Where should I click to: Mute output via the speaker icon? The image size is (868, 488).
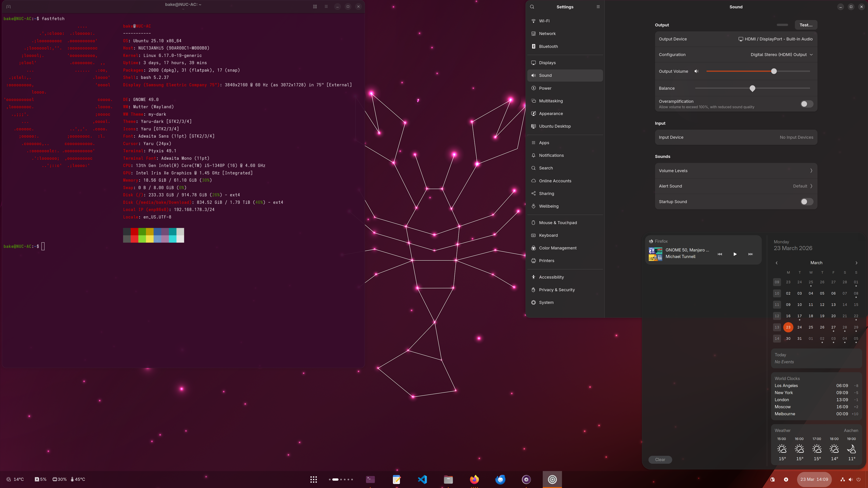click(696, 71)
